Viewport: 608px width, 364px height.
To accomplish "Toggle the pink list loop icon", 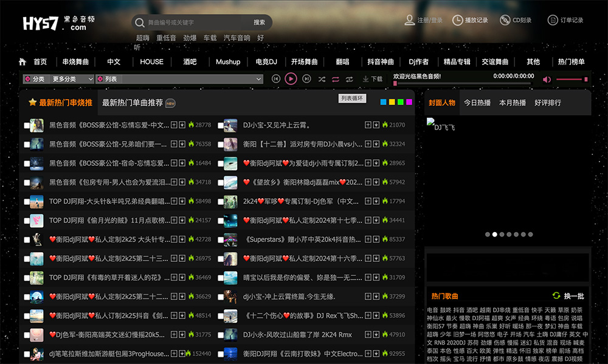I will 336,79.
